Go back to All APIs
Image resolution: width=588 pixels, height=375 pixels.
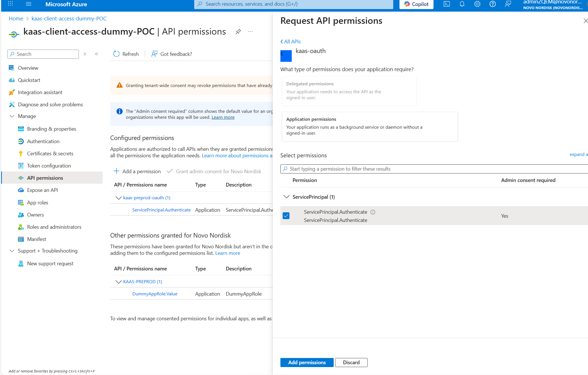(x=291, y=42)
